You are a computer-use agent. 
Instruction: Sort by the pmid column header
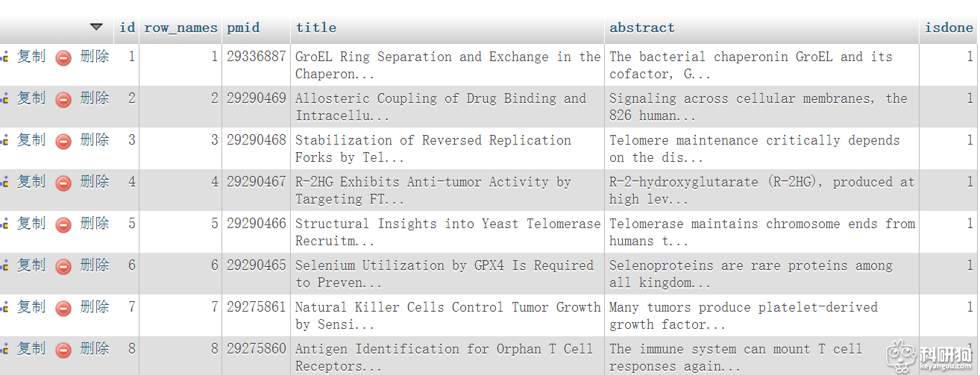(x=243, y=28)
